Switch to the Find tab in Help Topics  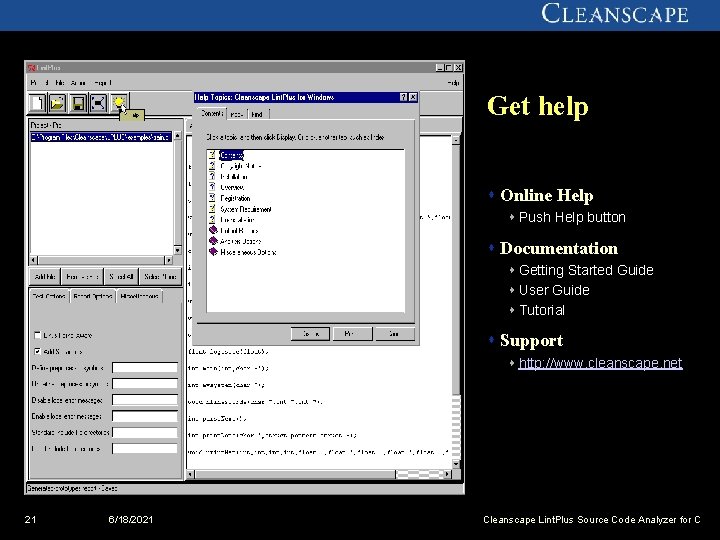click(258, 114)
